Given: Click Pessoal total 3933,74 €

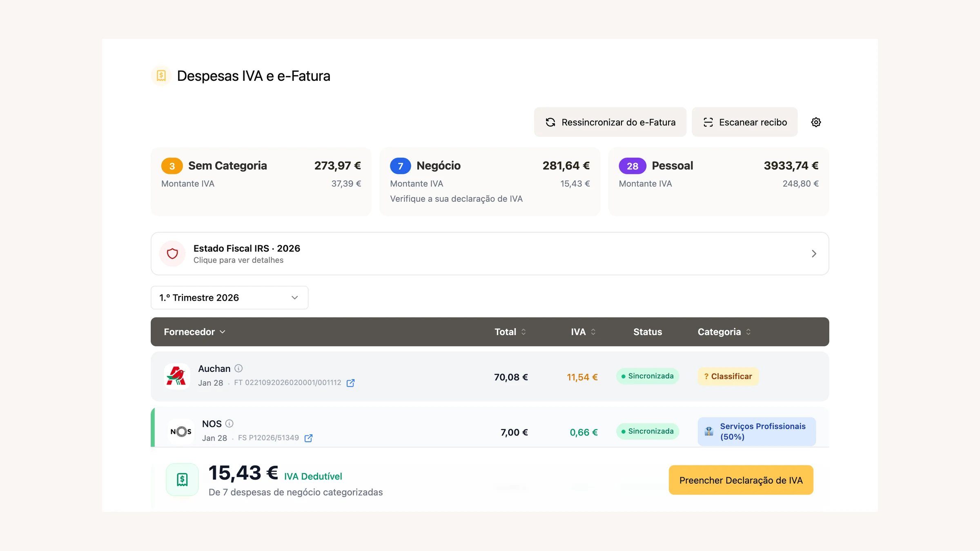Looking at the screenshot, I should pyautogui.click(x=791, y=165).
